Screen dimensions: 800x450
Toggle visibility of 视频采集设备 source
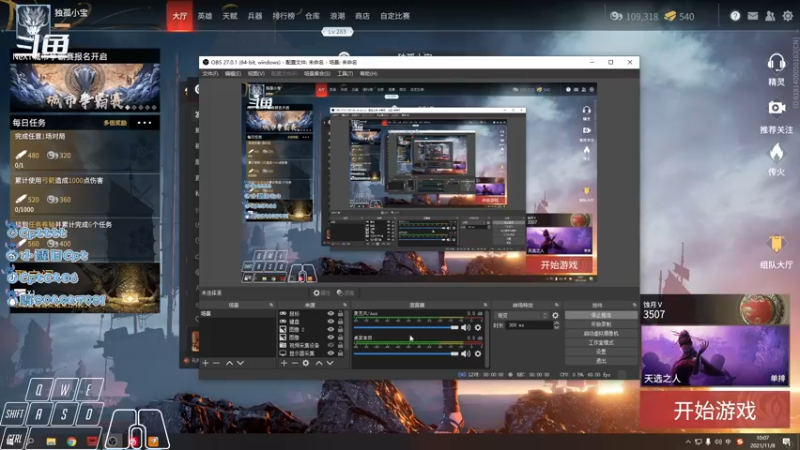331,345
